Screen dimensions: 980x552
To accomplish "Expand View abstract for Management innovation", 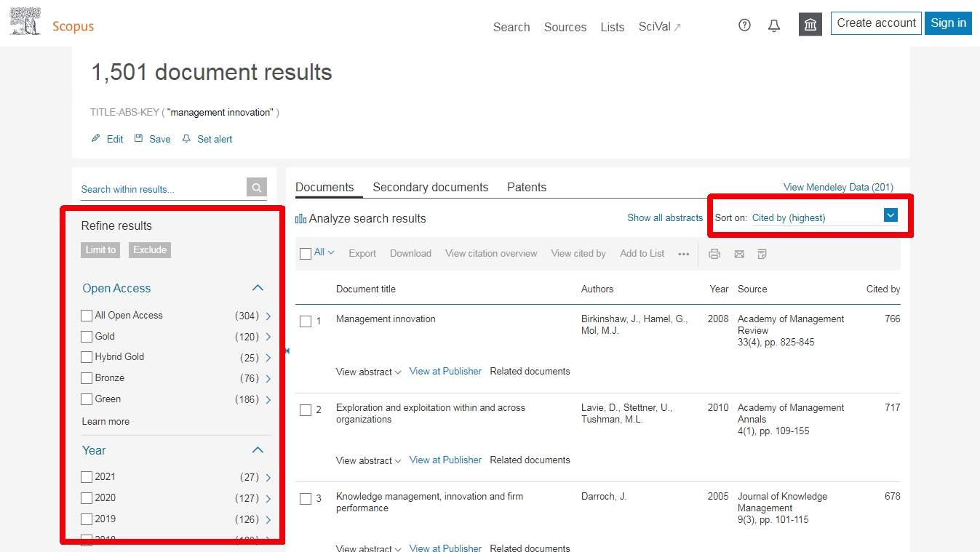I will 368,372.
